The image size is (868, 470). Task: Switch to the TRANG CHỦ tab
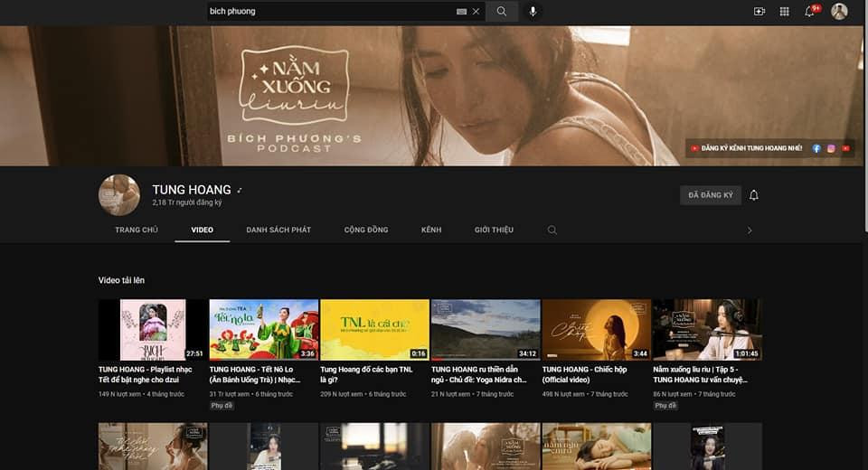(137, 230)
